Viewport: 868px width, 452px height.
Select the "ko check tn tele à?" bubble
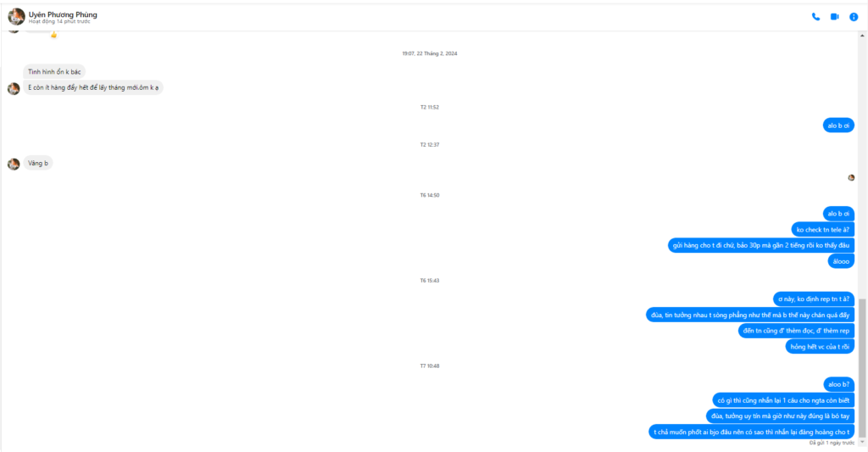(x=822, y=229)
